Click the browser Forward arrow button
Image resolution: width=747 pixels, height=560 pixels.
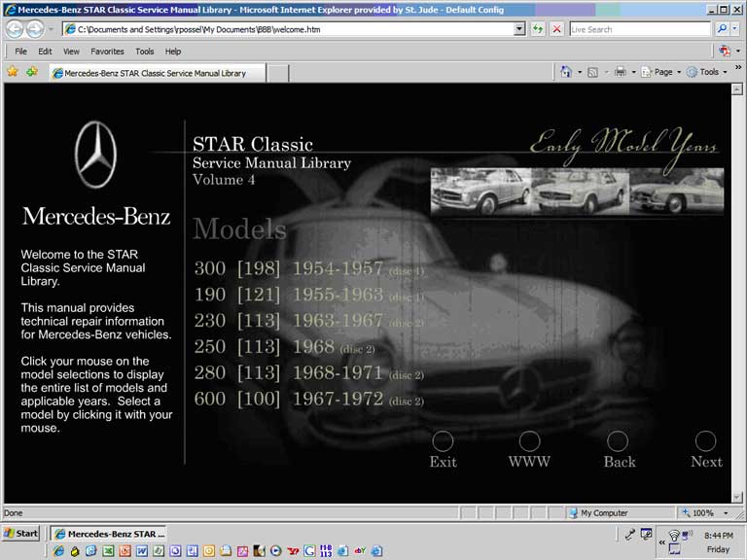[34, 29]
